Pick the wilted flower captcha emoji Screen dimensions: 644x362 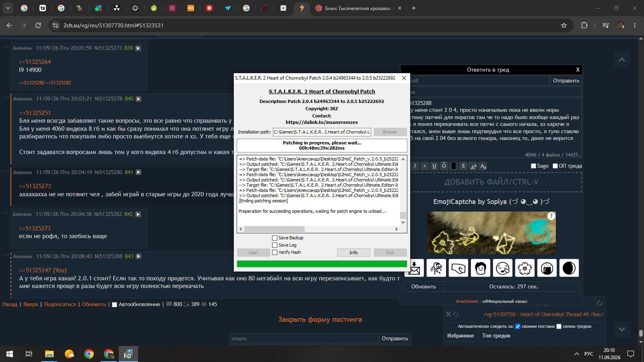tap(436, 268)
